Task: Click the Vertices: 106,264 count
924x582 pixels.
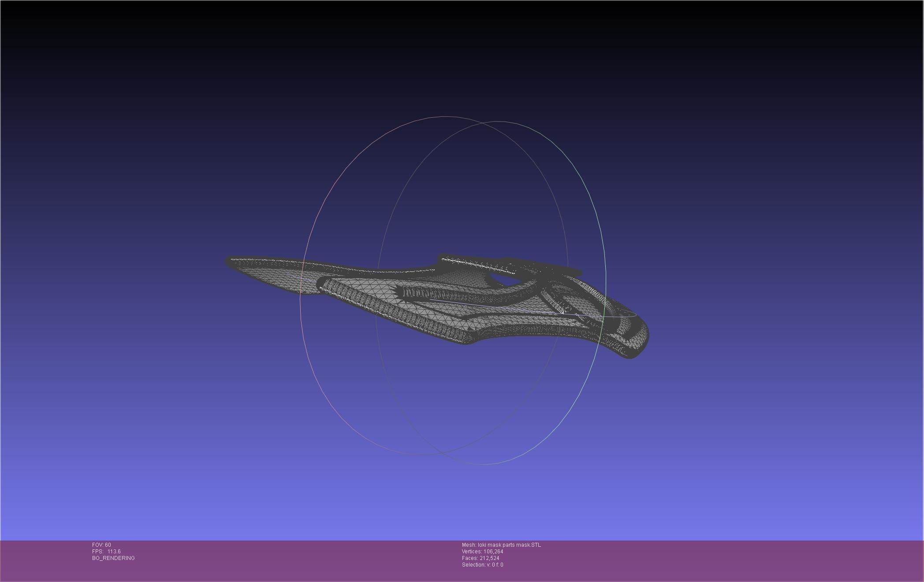Action: (x=482, y=552)
